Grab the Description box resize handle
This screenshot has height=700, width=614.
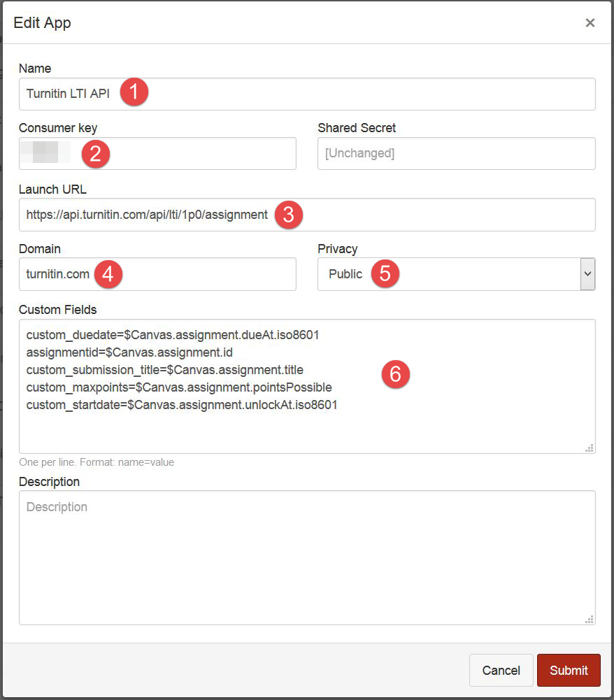click(x=590, y=619)
